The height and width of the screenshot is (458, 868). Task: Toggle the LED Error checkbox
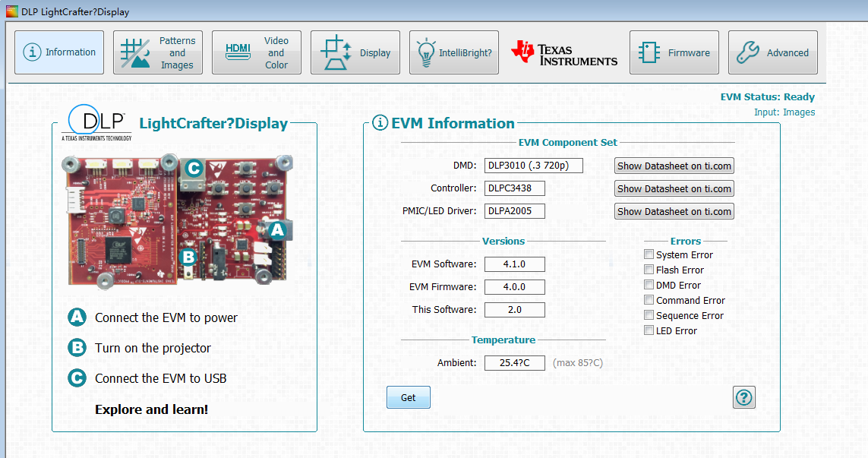tap(649, 330)
